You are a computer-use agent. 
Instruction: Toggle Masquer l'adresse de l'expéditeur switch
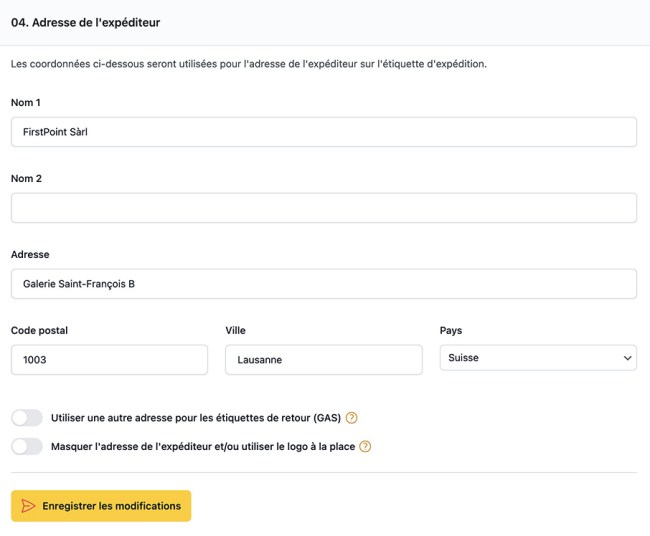27,447
